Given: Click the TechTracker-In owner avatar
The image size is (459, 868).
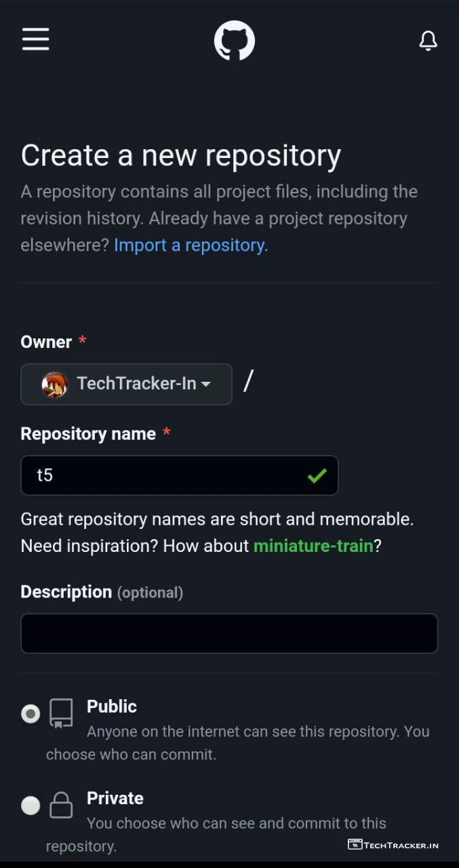Looking at the screenshot, I should 54,384.
